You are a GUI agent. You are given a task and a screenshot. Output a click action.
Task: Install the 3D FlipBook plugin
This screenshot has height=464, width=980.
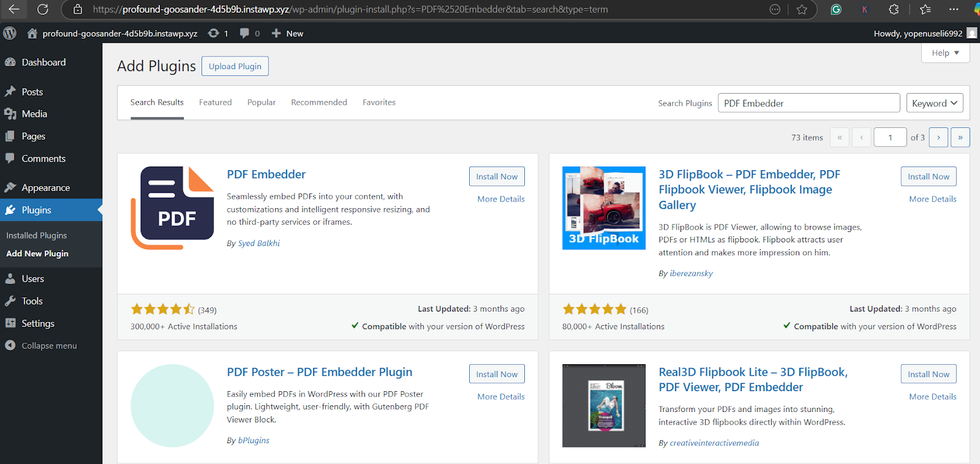(929, 176)
